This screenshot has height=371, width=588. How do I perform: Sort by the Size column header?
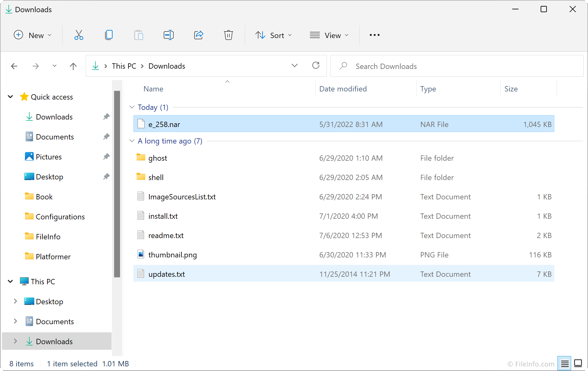[x=511, y=89]
